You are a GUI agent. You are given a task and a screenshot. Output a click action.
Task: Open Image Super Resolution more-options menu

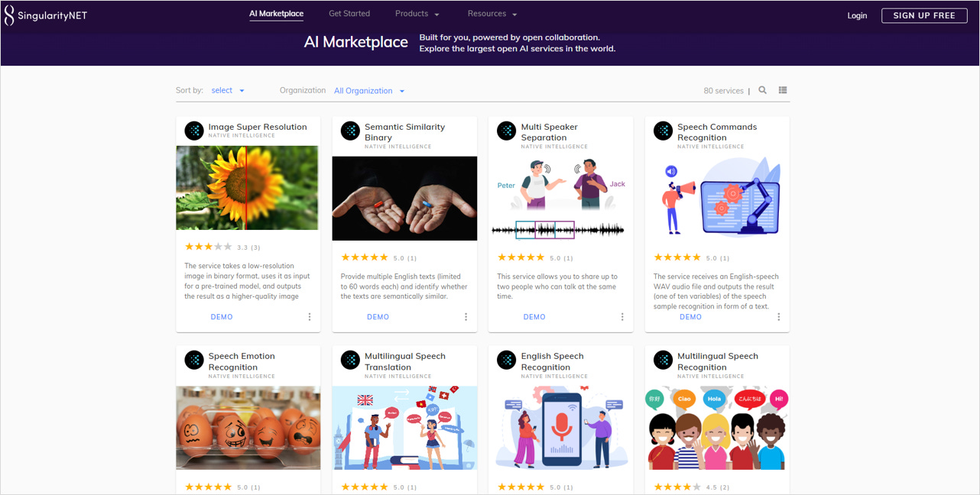pyautogui.click(x=310, y=317)
